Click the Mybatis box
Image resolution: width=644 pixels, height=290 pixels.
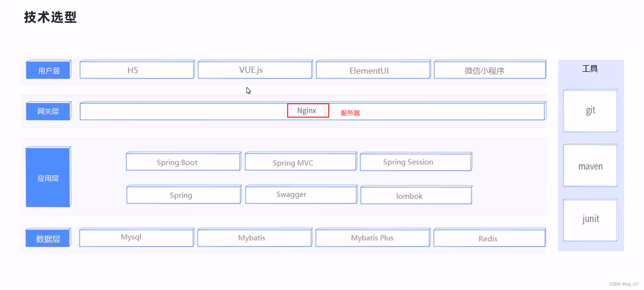(x=255, y=238)
